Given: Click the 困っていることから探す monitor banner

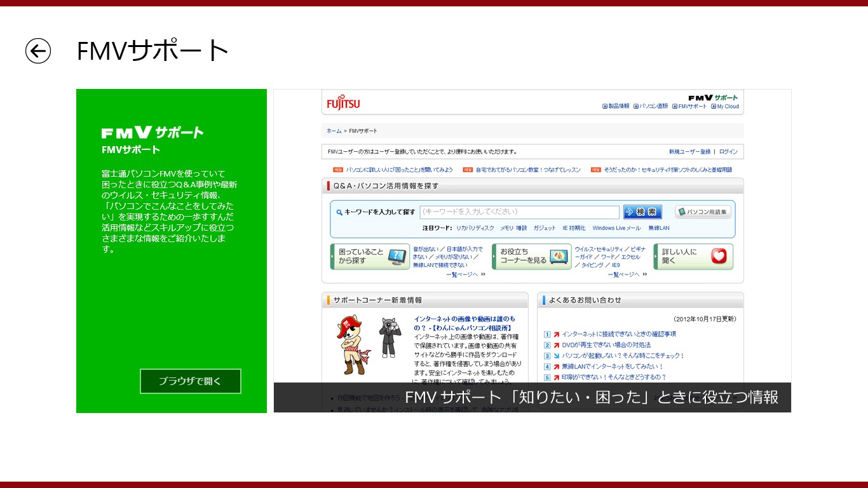Looking at the screenshot, I should 370,256.
